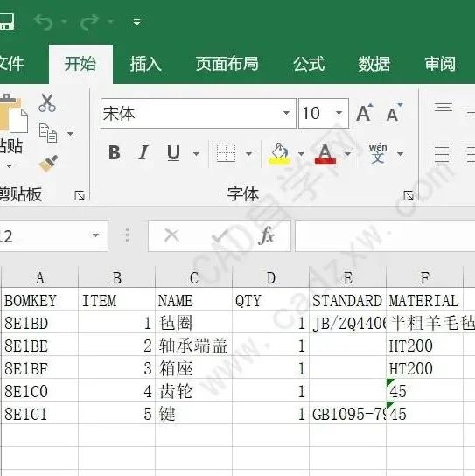Viewport: 475px width, 476px height.
Task: Toggle Italic formatting
Action: (x=143, y=152)
